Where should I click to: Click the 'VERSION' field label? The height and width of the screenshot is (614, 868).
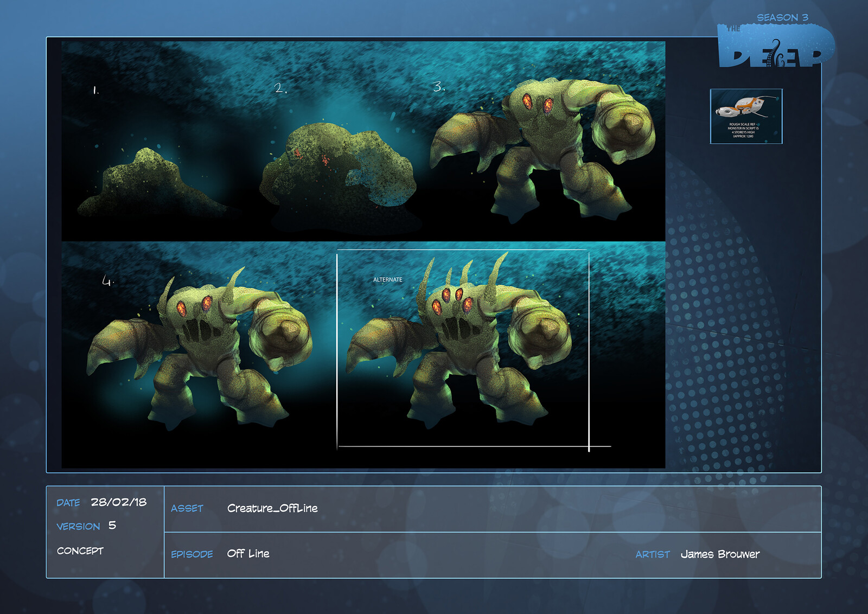tap(78, 527)
